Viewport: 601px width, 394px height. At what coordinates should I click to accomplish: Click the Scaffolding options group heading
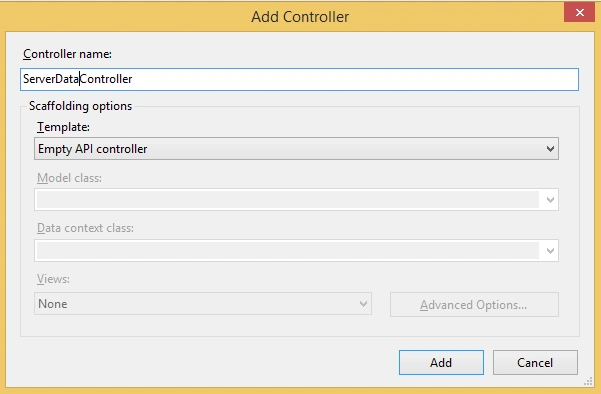pyautogui.click(x=80, y=106)
